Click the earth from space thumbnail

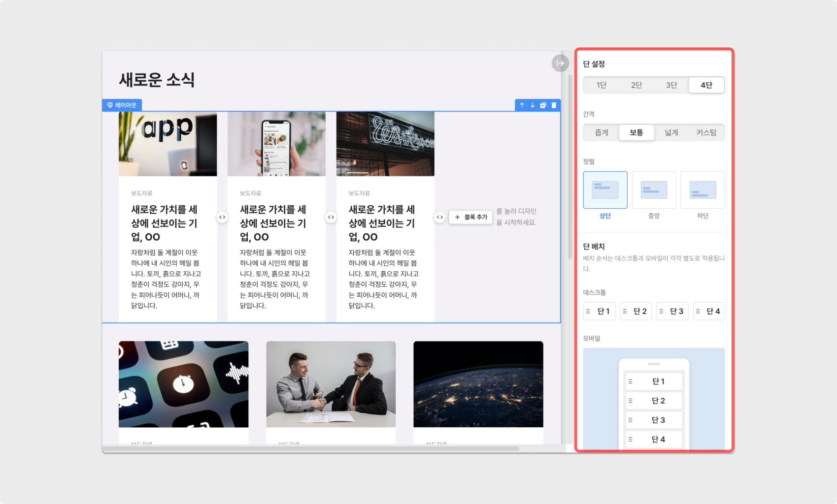tap(478, 384)
